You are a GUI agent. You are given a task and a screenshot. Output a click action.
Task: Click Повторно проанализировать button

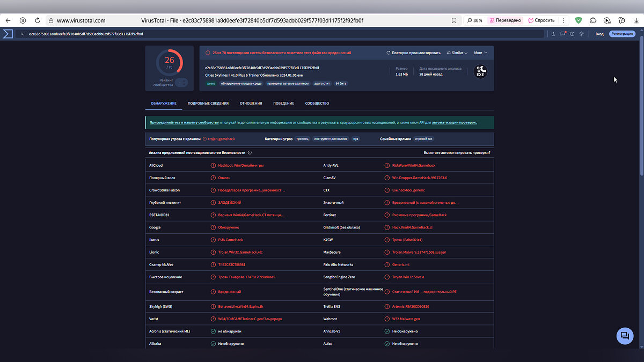pyautogui.click(x=413, y=53)
